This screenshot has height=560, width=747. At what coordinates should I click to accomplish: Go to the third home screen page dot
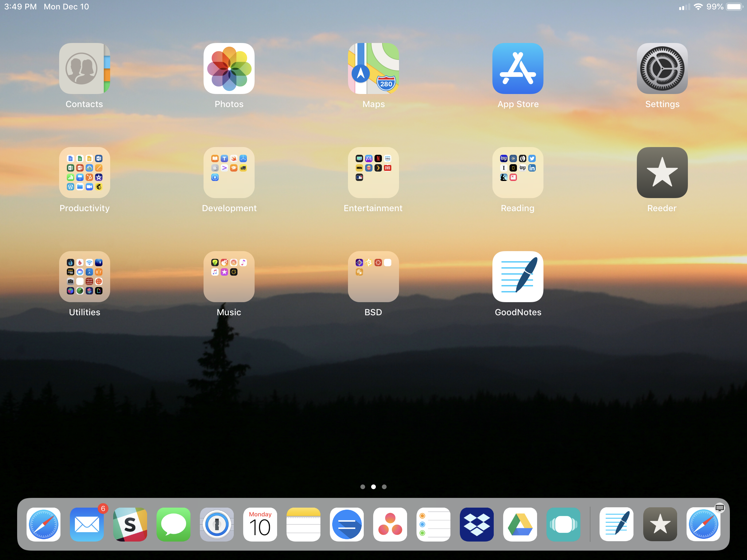click(x=384, y=487)
